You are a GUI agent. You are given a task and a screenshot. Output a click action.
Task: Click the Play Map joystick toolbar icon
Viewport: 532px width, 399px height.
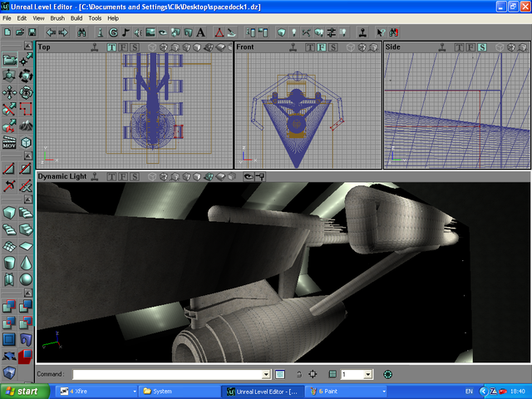[363, 32]
